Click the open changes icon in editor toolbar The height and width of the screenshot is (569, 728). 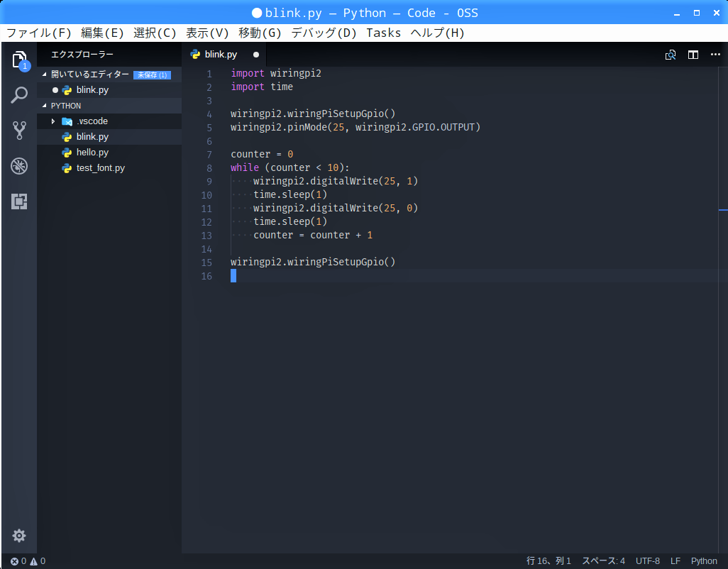pyautogui.click(x=671, y=55)
